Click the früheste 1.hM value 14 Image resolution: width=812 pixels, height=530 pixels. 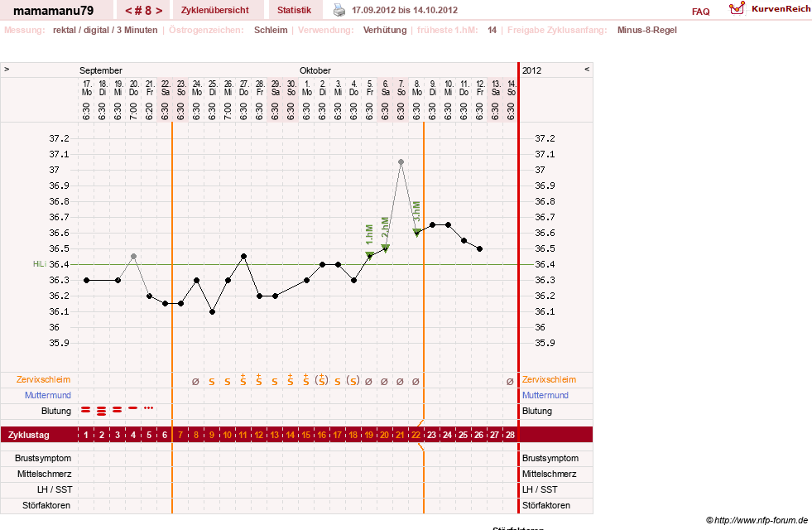click(x=492, y=30)
